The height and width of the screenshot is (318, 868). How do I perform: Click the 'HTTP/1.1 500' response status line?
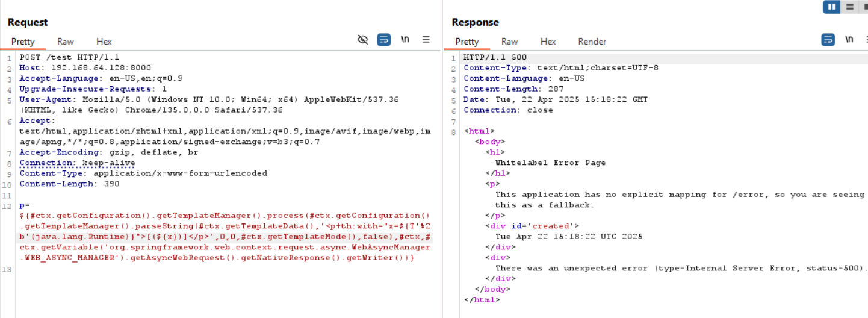[495, 57]
